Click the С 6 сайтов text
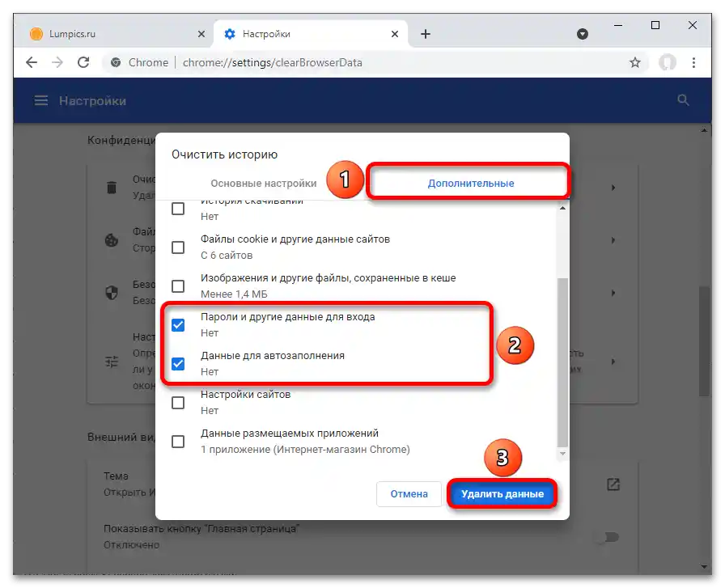The height and width of the screenshot is (588, 725). click(227, 255)
